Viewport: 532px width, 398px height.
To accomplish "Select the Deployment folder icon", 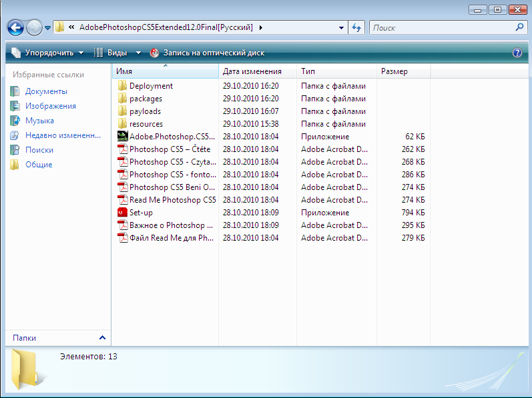I will 122,85.
